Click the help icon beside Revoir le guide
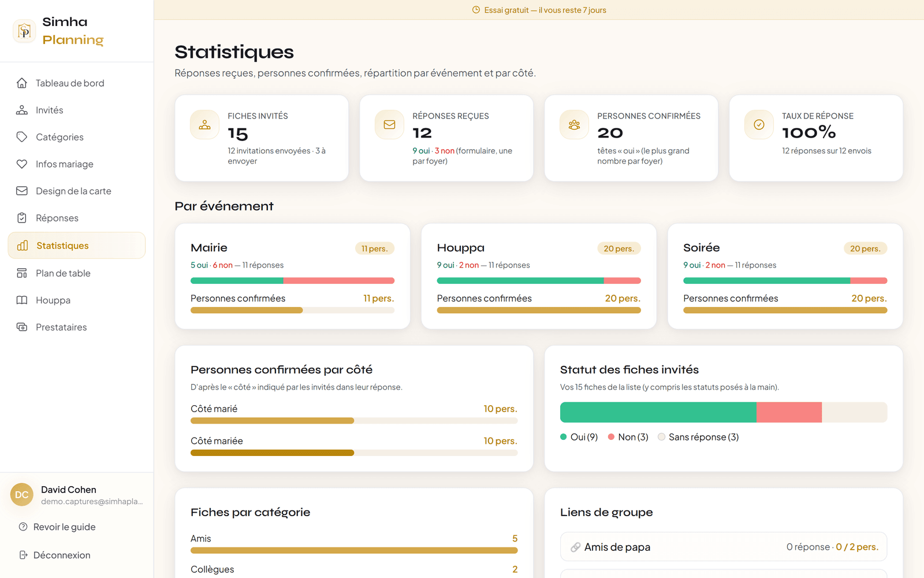924x578 pixels. pyautogui.click(x=23, y=527)
